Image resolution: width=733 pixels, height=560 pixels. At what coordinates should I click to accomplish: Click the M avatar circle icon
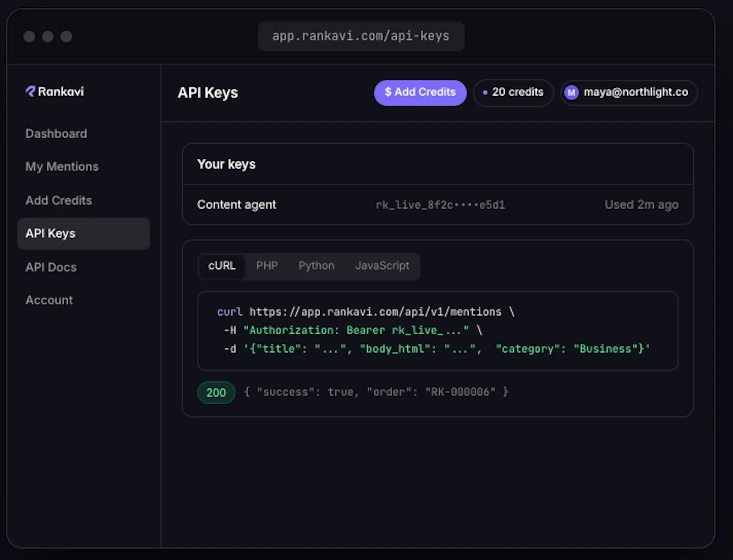click(571, 92)
